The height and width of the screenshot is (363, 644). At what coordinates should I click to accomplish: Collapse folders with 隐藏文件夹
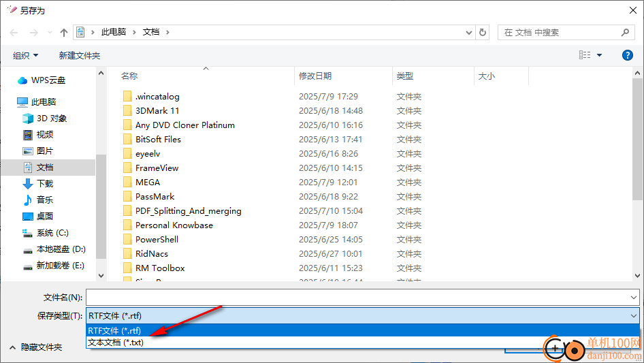click(35, 347)
